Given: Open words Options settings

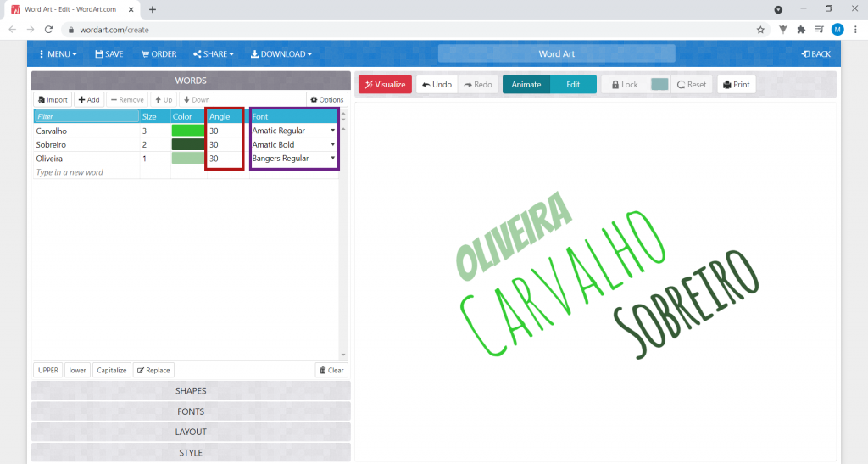Looking at the screenshot, I should pyautogui.click(x=326, y=99).
